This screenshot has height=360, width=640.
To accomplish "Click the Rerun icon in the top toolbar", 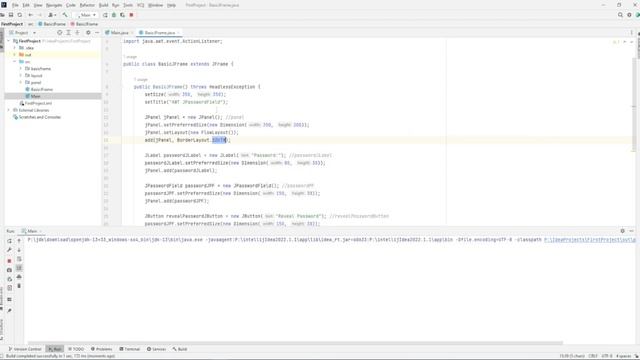I will (x=105, y=15).
